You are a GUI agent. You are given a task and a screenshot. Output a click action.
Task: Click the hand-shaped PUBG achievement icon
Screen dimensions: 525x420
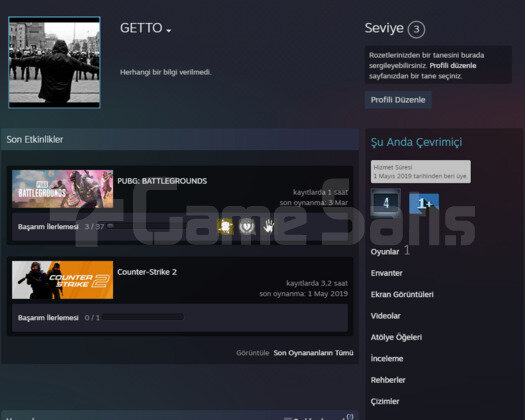coord(268,226)
